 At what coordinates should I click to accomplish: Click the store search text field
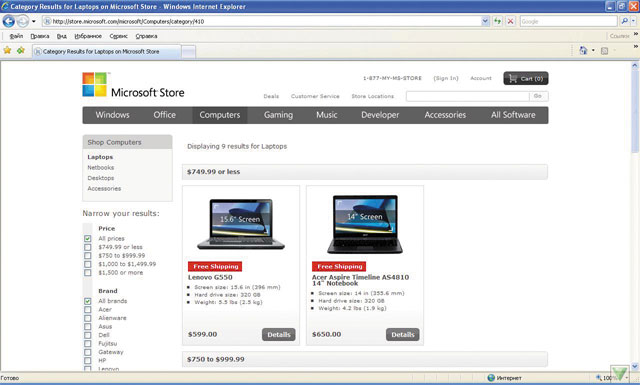[467, 96]
